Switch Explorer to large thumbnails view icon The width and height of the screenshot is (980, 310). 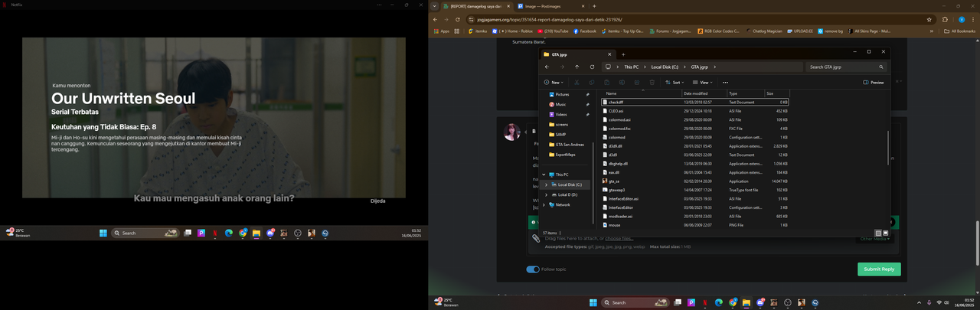coord(886,233)
